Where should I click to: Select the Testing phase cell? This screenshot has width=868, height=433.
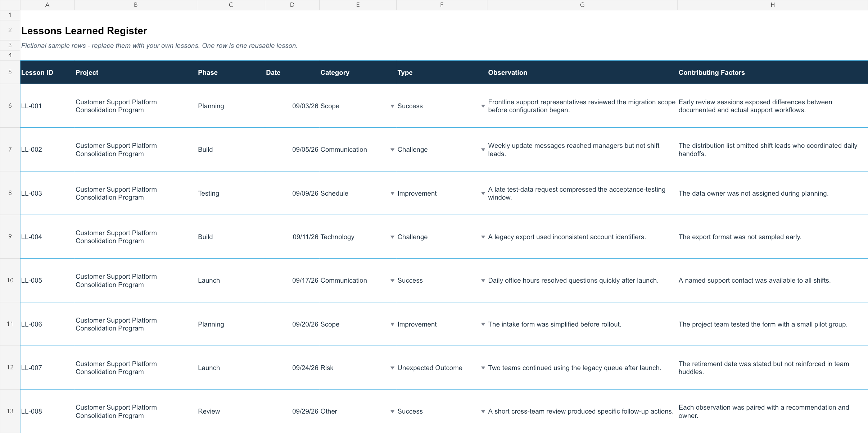click(231, 193)
